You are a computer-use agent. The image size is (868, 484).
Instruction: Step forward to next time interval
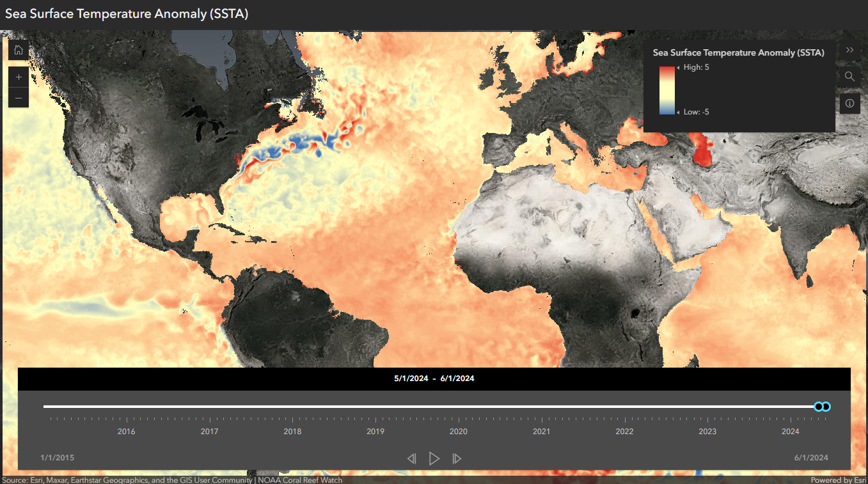[x=457, y=458]
